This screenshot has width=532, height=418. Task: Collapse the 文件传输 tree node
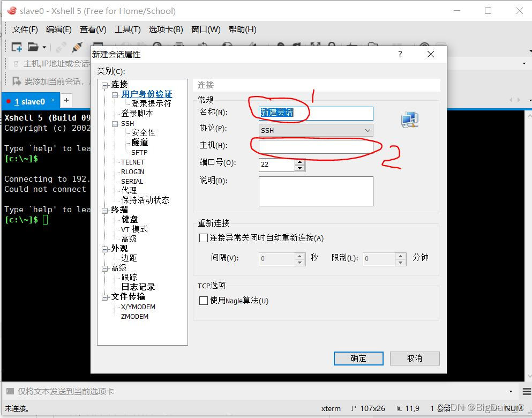(105, 297)
